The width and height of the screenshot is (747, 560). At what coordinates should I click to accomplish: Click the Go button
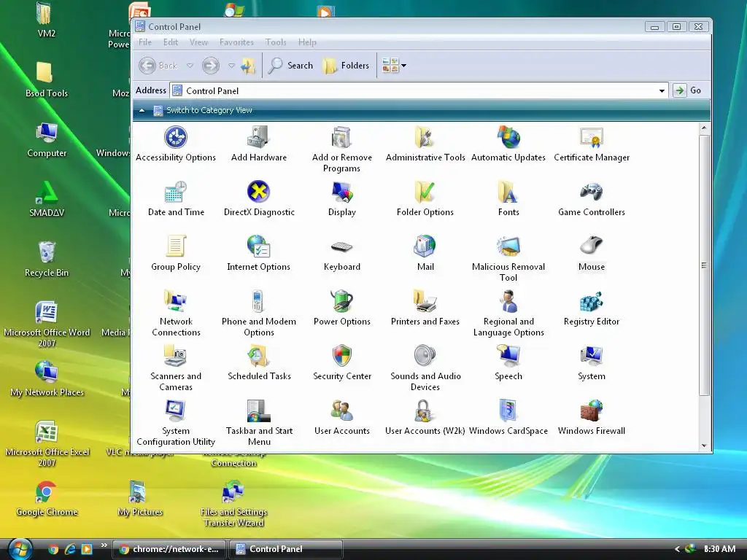pyautogui.click(x=687, y=90)
